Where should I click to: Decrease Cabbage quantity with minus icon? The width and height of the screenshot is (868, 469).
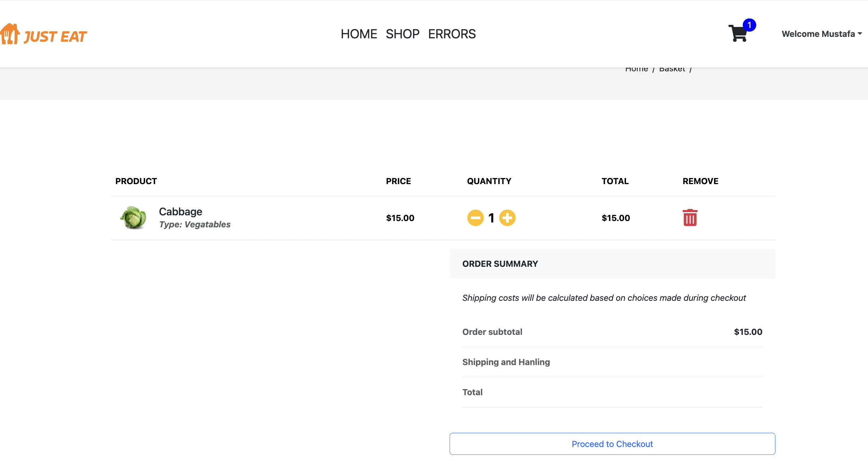click(475, 218)
